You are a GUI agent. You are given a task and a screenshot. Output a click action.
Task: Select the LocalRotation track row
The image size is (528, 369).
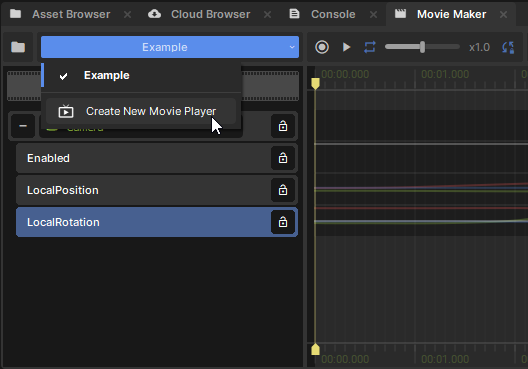click(157, 222)
